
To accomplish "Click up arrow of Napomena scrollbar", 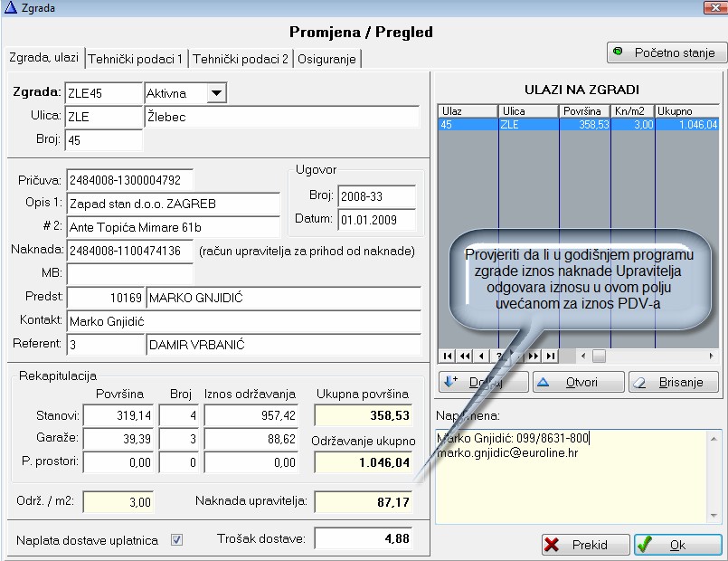I will 714,439.
